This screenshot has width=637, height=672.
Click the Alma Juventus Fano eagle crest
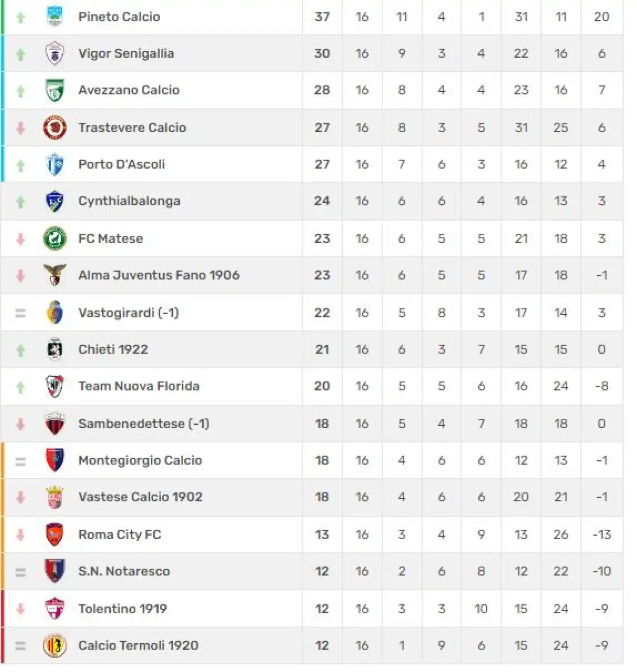(55, 275)
